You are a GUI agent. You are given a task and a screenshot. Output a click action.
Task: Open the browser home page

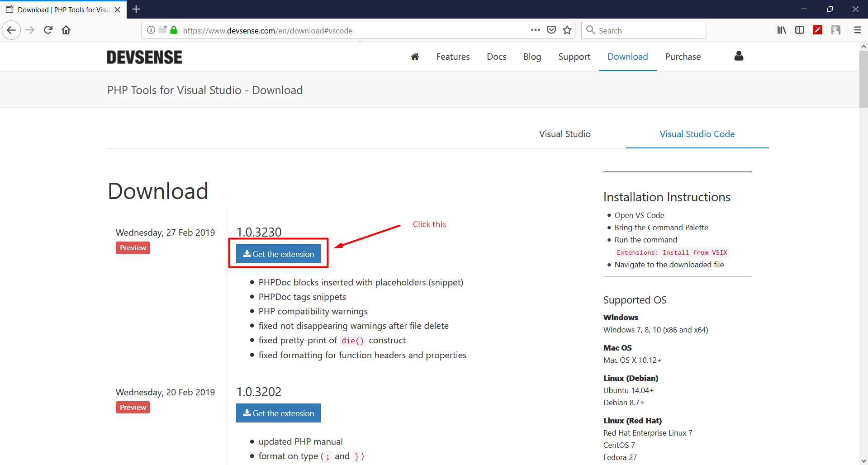point(66,30)
